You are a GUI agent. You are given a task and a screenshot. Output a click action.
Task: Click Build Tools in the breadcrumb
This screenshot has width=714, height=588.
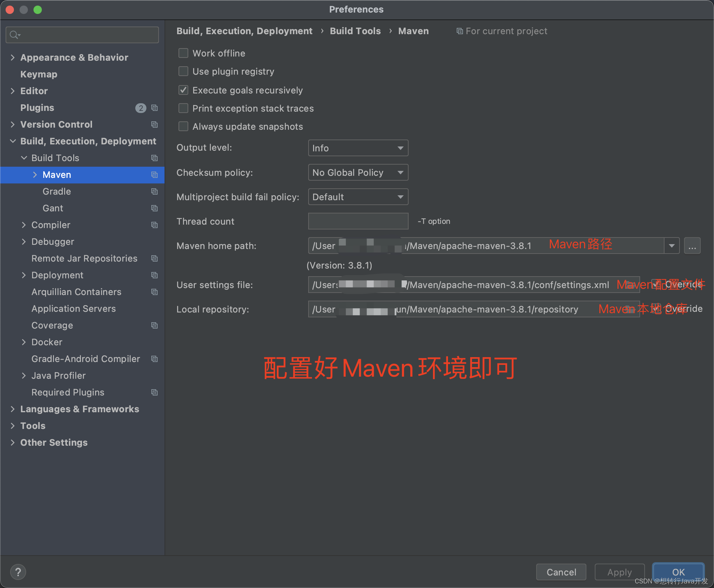click(355, 31)
